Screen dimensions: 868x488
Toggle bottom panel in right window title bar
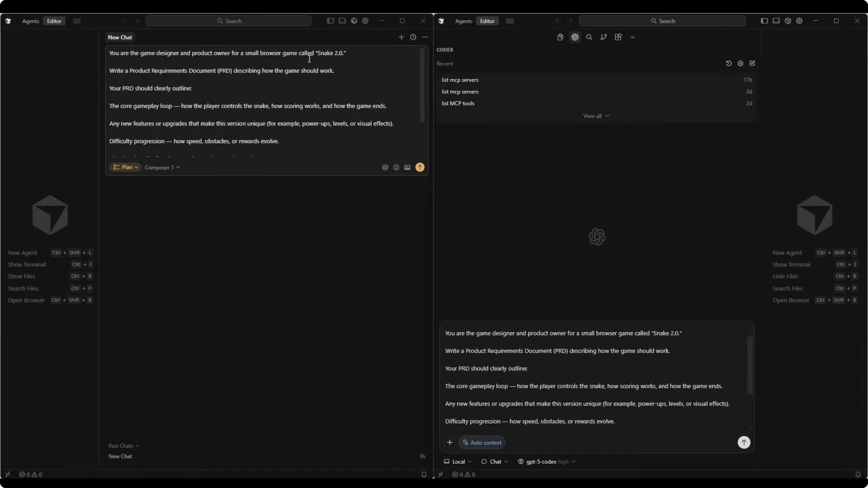(776, 21)
